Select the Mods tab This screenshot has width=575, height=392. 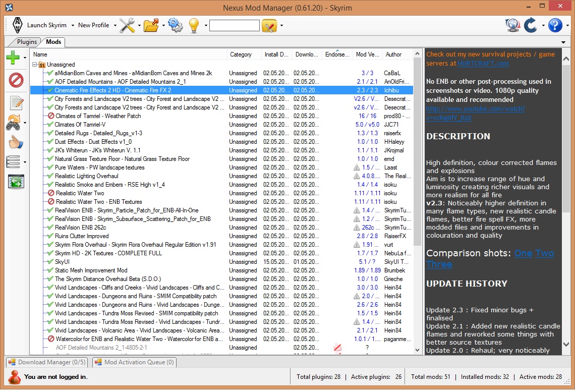(53, 42)
